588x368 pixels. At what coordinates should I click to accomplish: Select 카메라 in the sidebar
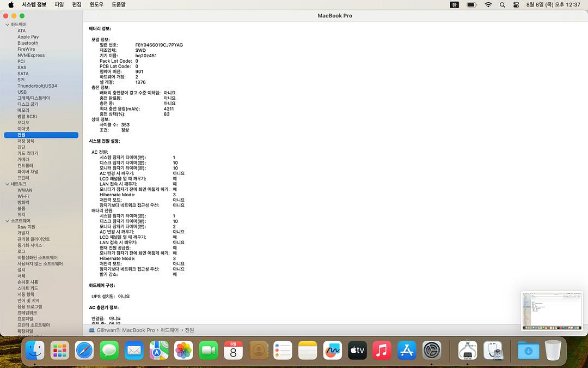click(23, 160)
